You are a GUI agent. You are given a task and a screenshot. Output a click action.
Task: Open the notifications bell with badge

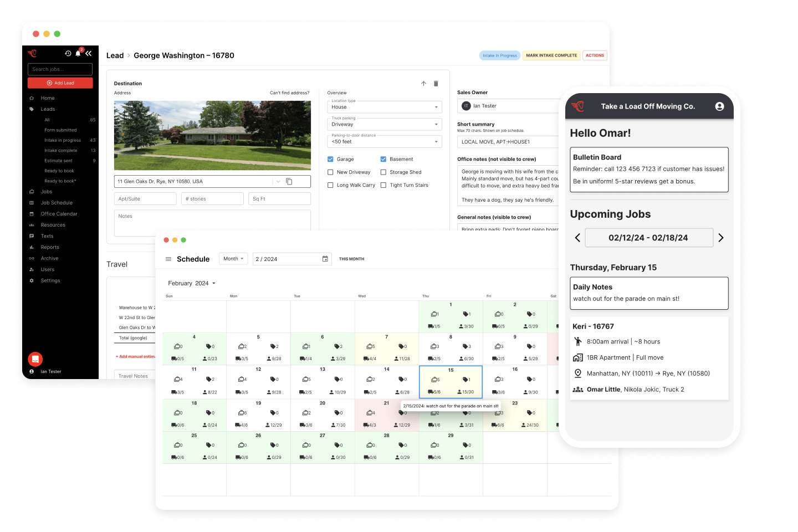pyautogui.click(x=78, y=53)
